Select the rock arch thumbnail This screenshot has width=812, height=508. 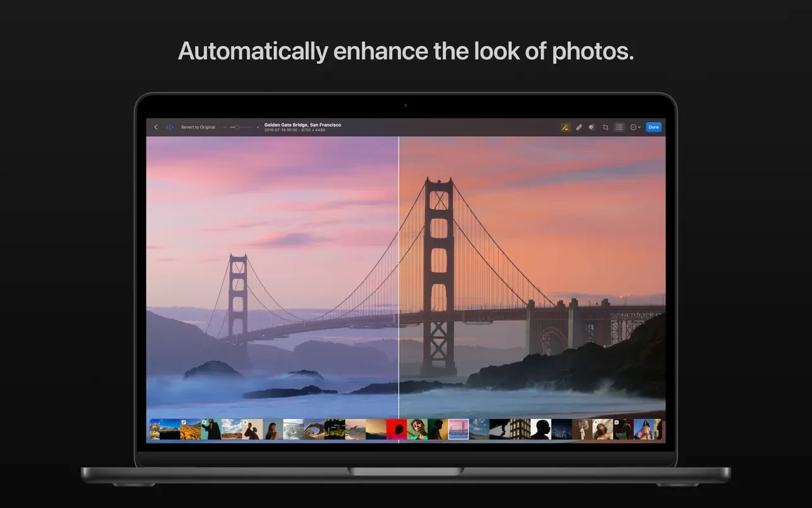click(314, 429)
